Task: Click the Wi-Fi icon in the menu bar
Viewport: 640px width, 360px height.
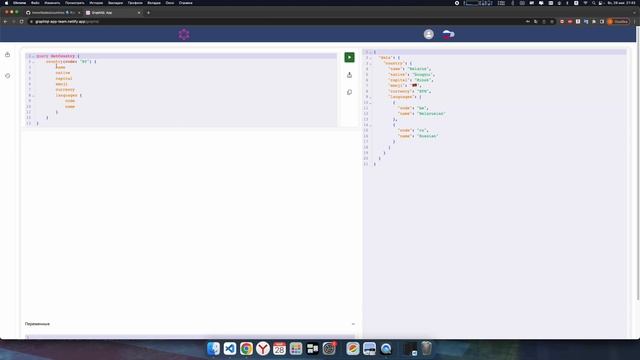Action: point(585,3)
